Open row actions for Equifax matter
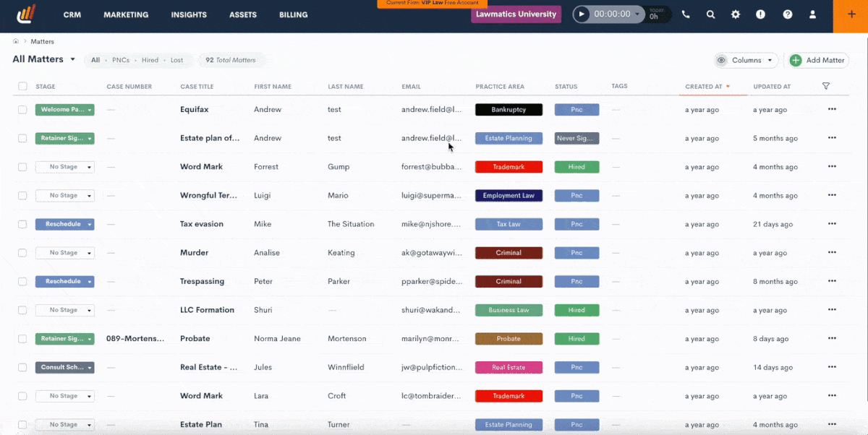This screenshot has width=868, height=435. click(832, 109)
